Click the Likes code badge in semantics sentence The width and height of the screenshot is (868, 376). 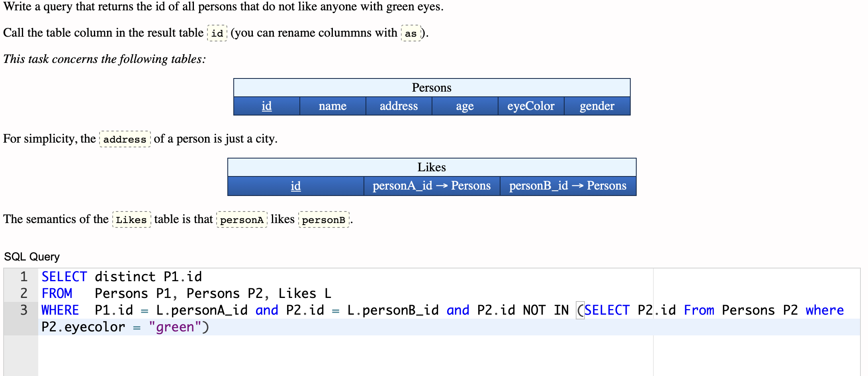[131, 219]
